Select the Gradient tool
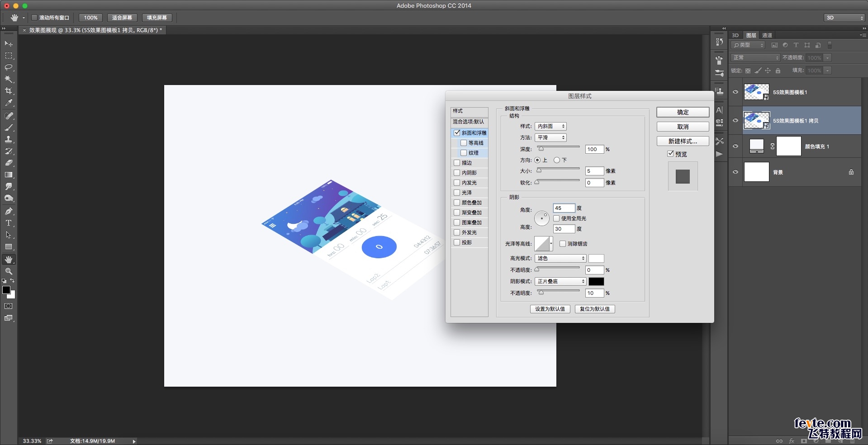This screenshot has height=445, width=868. pyautogui.click(x=9, y=175)
